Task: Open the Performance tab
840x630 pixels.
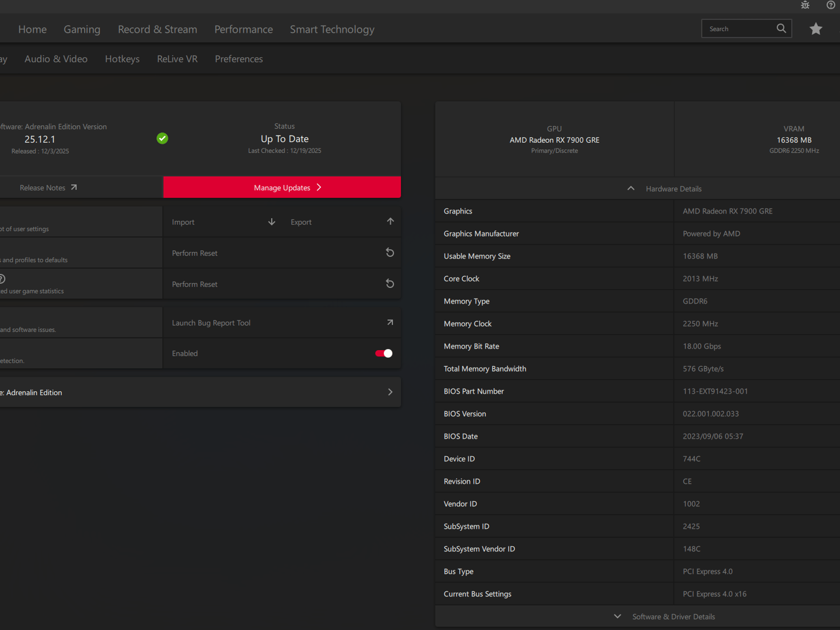Action: 243,30
